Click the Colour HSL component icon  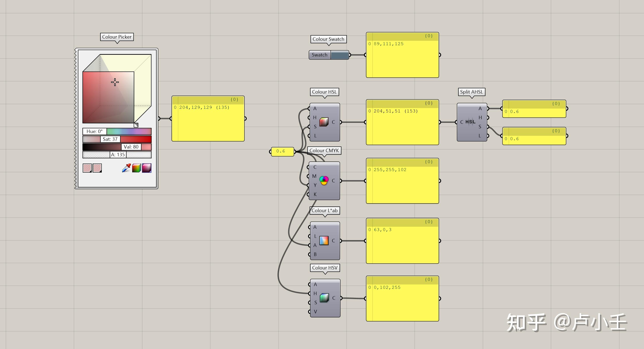(324, 122)
